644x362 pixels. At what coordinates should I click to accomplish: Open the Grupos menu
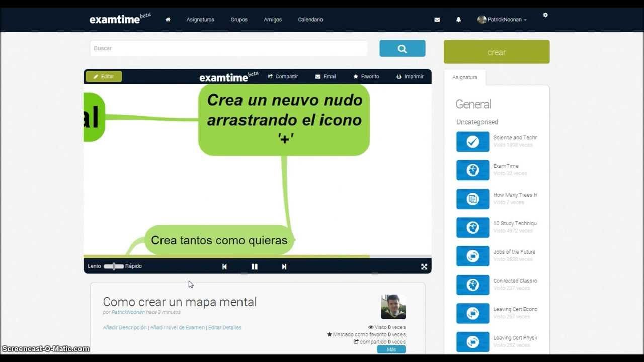coord(239,20)
